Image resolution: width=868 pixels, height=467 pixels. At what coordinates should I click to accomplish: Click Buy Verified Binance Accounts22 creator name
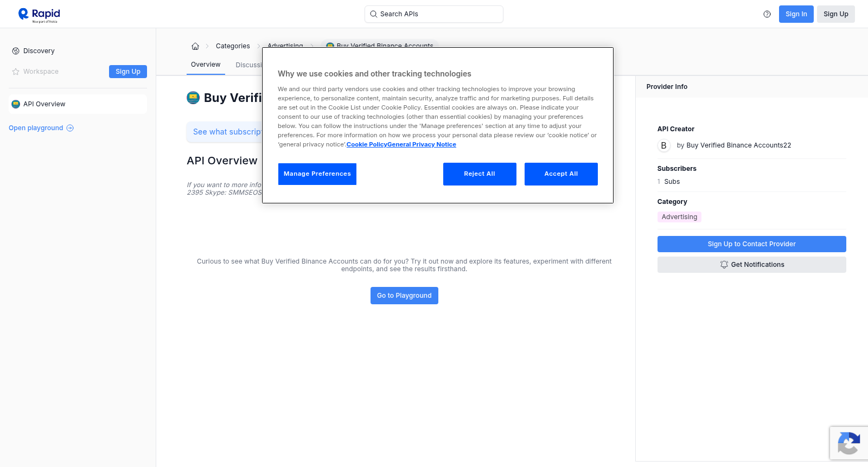[738, 145]
